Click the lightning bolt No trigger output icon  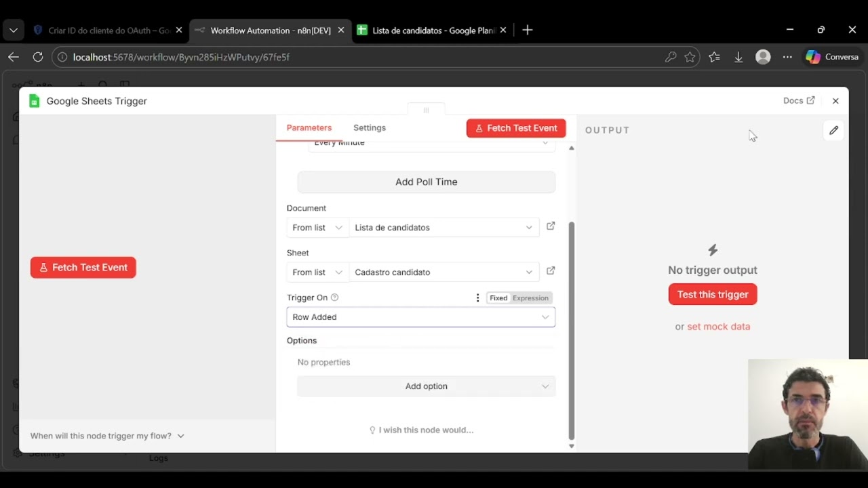713,250
